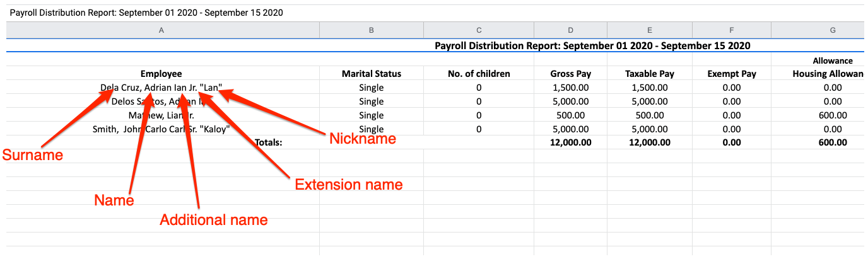Click the Gross Pay heading cell

click(x=570, y=74)
